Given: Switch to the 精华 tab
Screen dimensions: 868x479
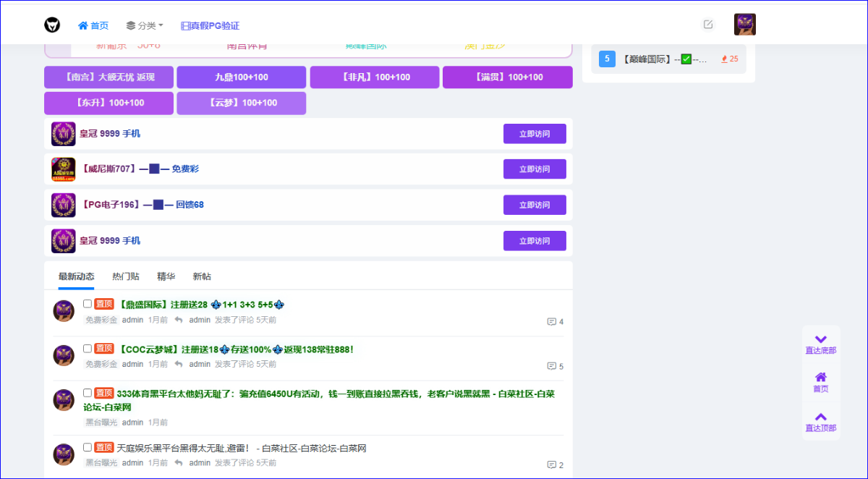Looking at the screenshot, I should (166, 276).
